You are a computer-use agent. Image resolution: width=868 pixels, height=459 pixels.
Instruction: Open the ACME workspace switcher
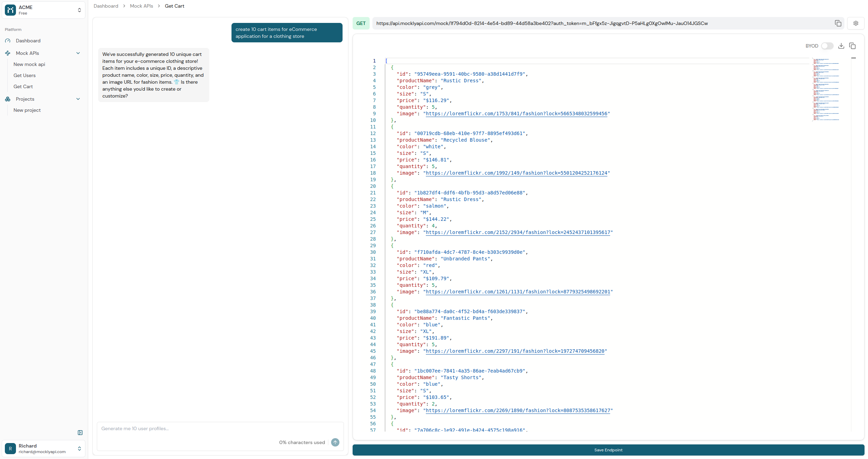(x=79, y=10)
